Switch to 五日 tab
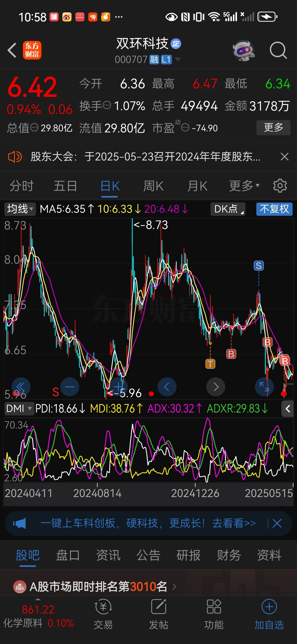Viewport: 297px width, 644px height. [65, 186]
